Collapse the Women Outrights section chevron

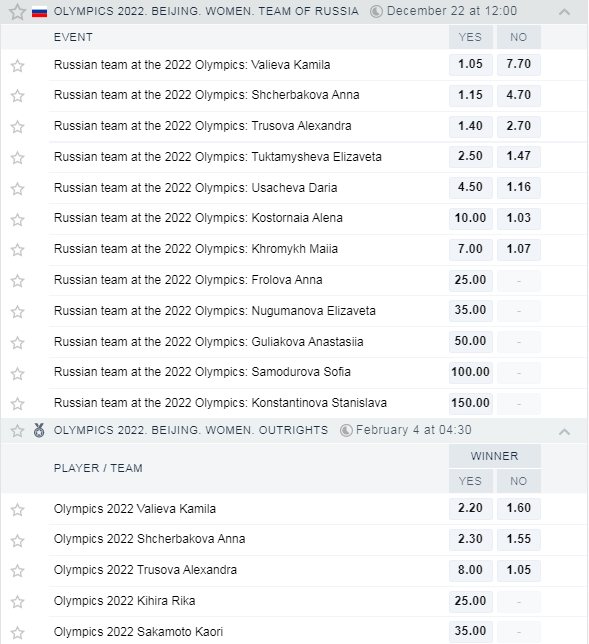564,431
